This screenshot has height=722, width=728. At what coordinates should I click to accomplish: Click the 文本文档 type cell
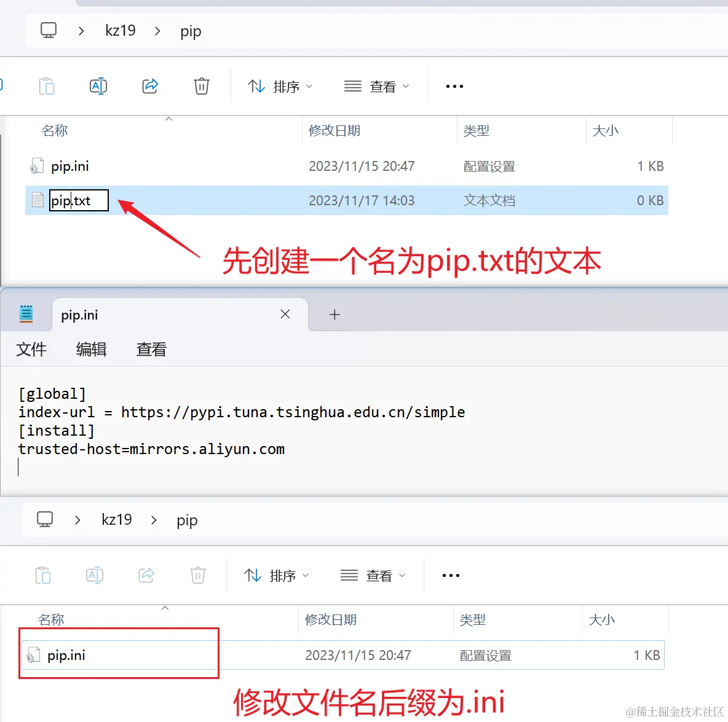tap(489, 200)
